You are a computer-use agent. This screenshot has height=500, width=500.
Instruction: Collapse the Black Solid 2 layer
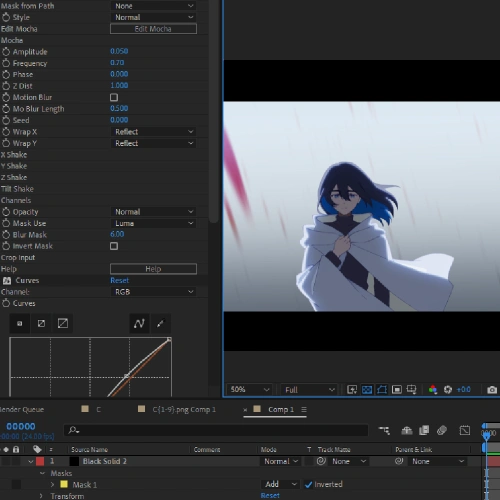coord(31,461)
